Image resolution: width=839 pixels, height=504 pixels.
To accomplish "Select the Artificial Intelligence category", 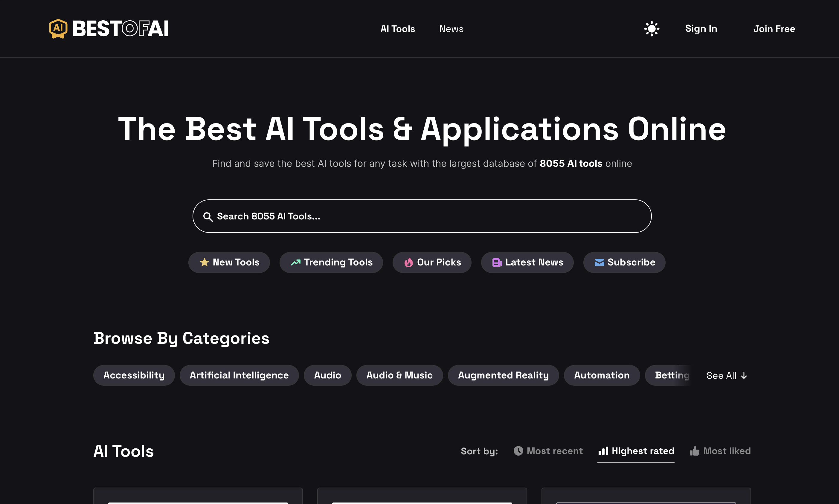I will tap(239, 375).
